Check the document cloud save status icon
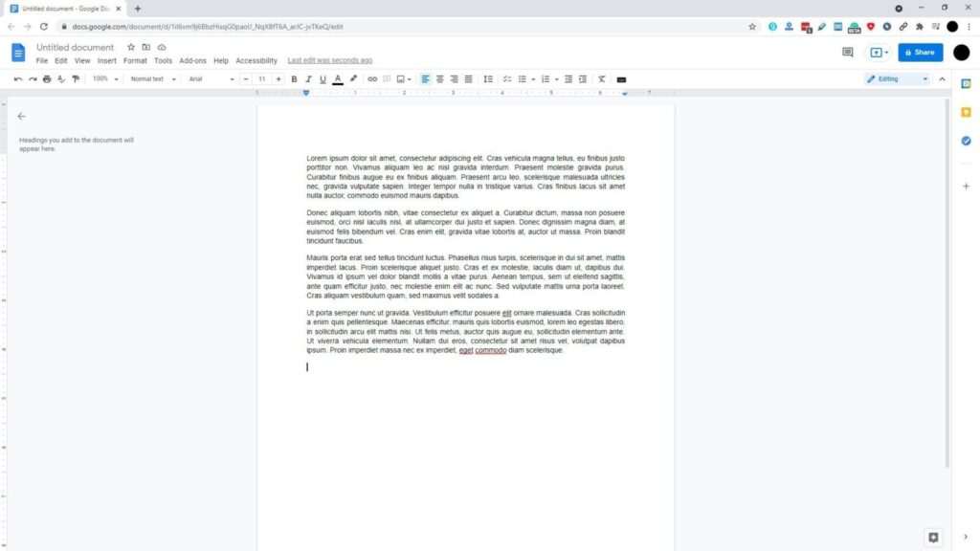This screenshot has width=980, height=551. 162,48
